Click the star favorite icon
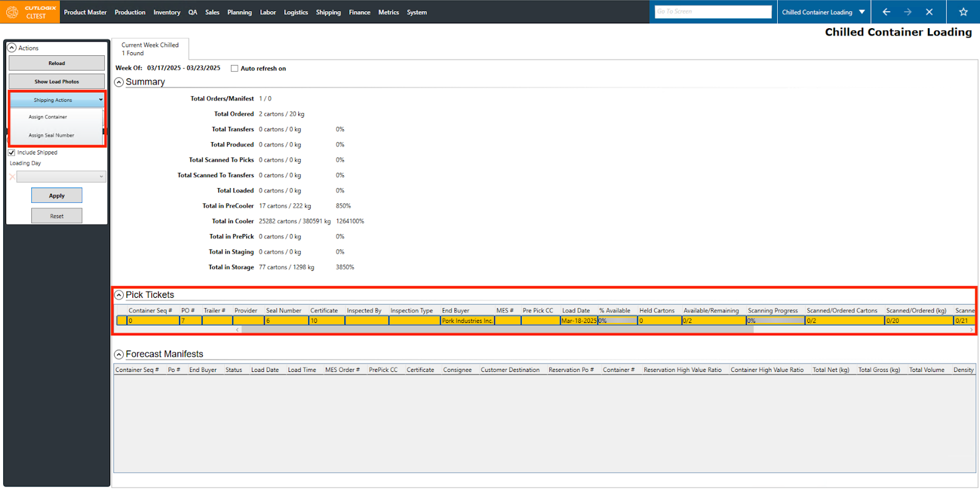Image resolution: width=980 pixels, height=489 pixels. point(963,12)
